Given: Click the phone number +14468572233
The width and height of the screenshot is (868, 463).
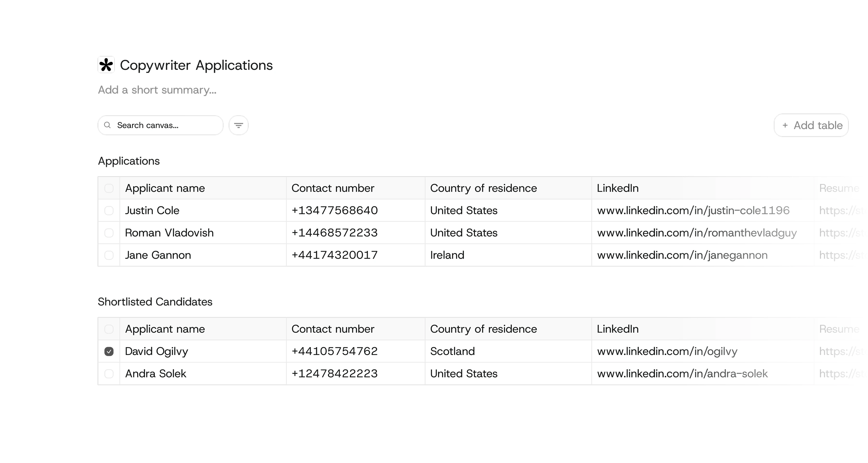Looking at the screenshot, I should [x=335, y=233].
